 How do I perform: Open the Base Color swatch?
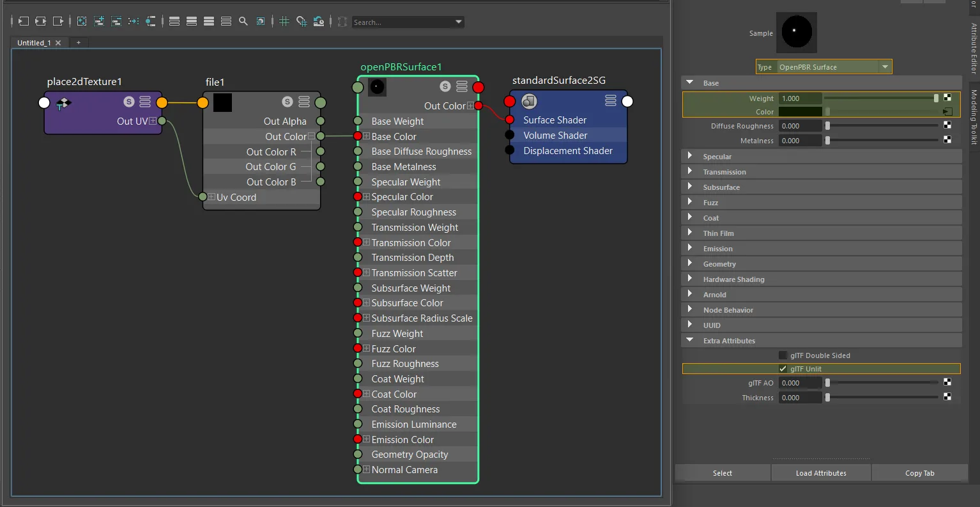click(x=800, y=112)
